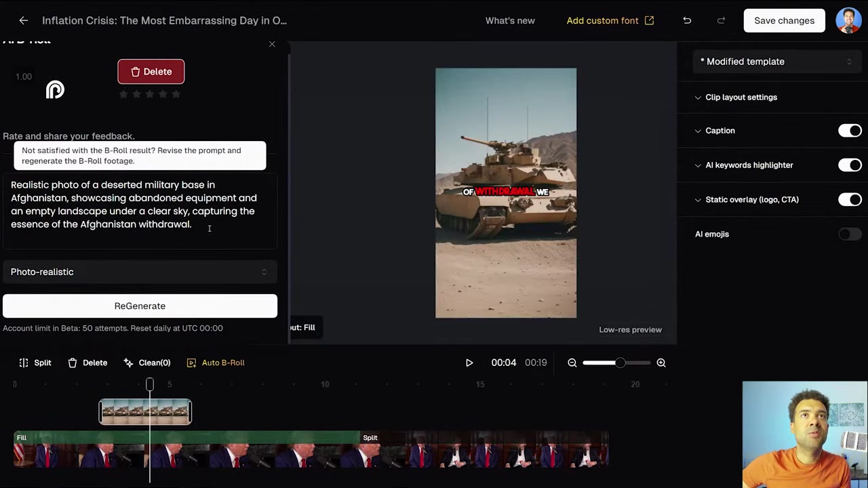Adjust the timeline zoom slider handle
The image size is (868, 488).
[x=620, y=363]
